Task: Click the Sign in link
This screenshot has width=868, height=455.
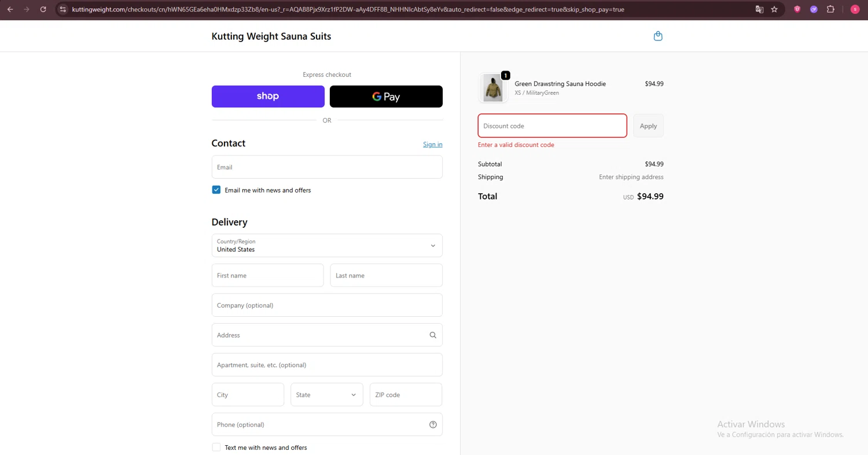Action: (433, 145)
